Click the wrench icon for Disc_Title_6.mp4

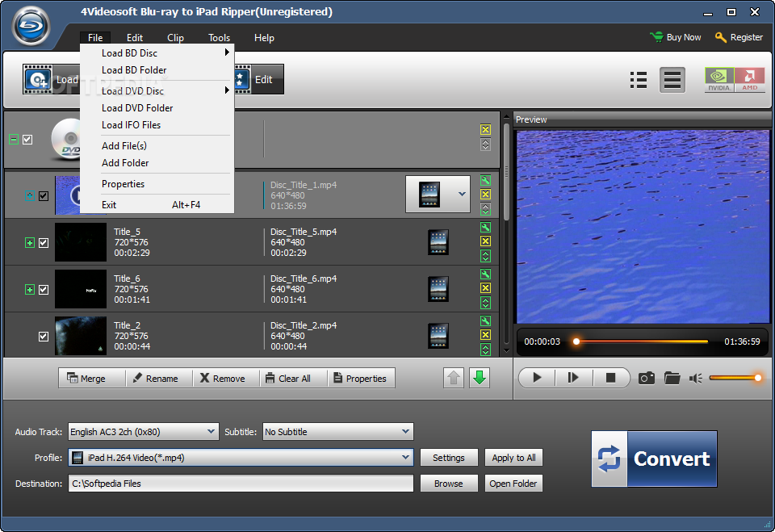tap(485, 274)
